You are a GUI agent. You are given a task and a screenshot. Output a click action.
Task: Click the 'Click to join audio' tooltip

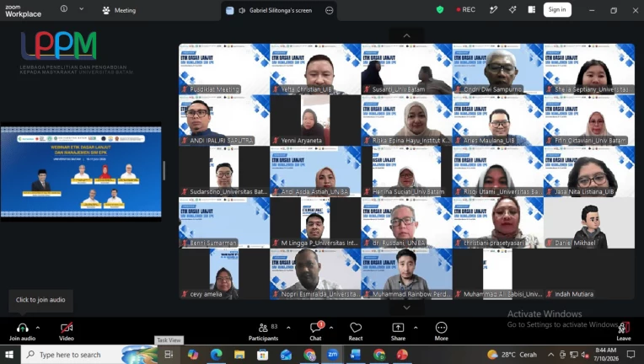click(40, 300)
